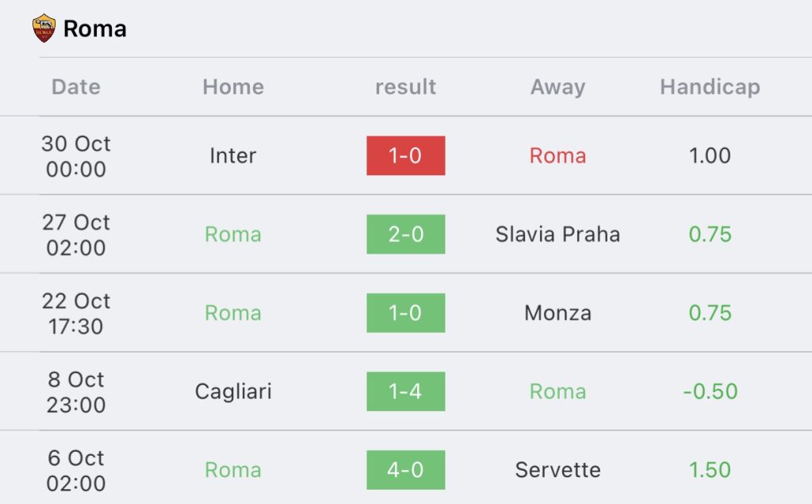Screen dimensions: 812x504
Task: Open the Roma team title
Action: 94,29
